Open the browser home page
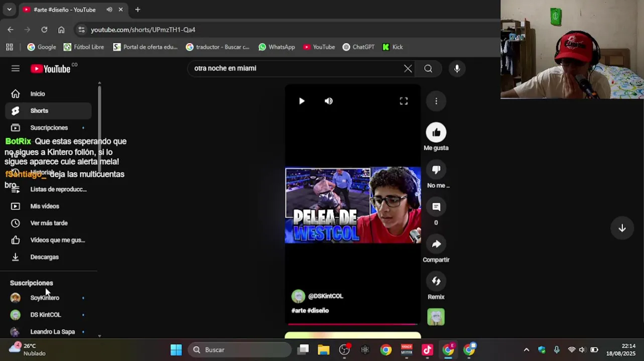Image resolution: width=644 pixels, height=361 pixels. [61, 30]
